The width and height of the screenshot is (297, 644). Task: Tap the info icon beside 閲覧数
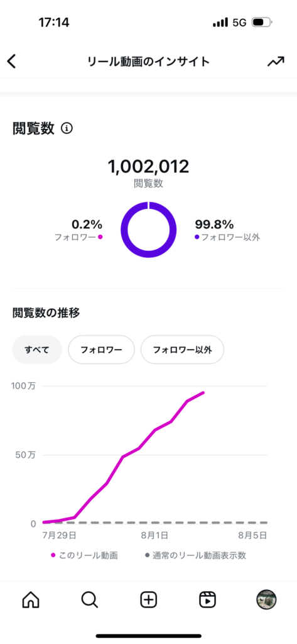point(67,128)
